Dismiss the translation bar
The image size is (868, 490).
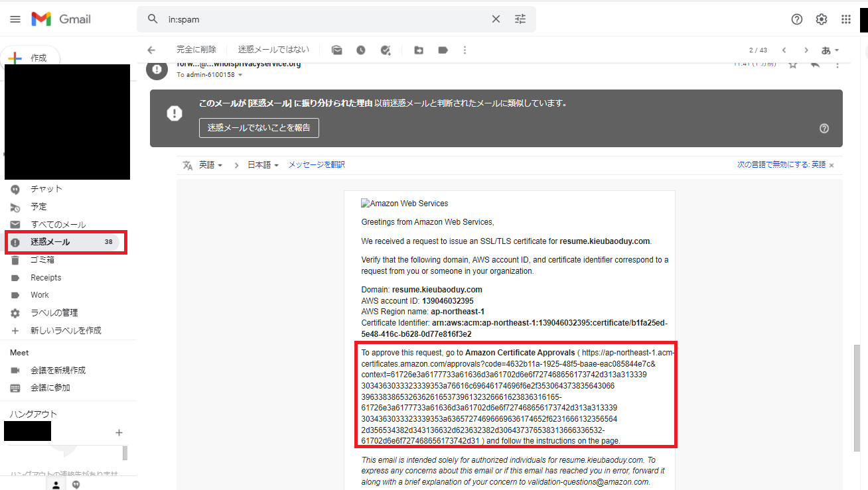(x=832, y=165)
